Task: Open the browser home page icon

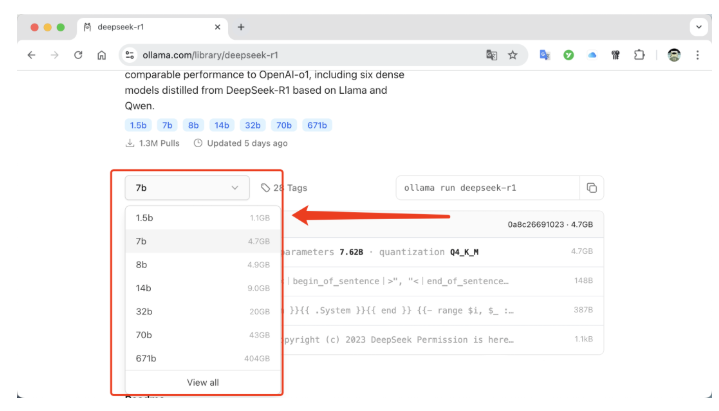Action: pos(102,55)
